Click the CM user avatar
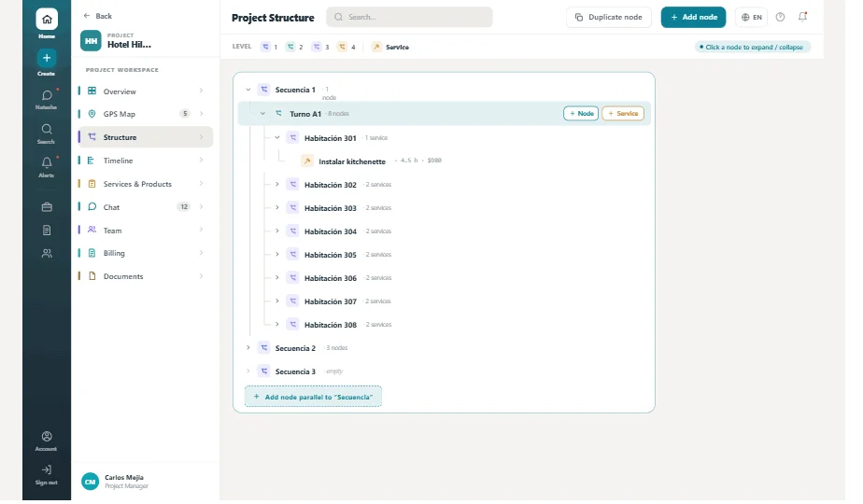863x504 pixels. click(91, 482)
